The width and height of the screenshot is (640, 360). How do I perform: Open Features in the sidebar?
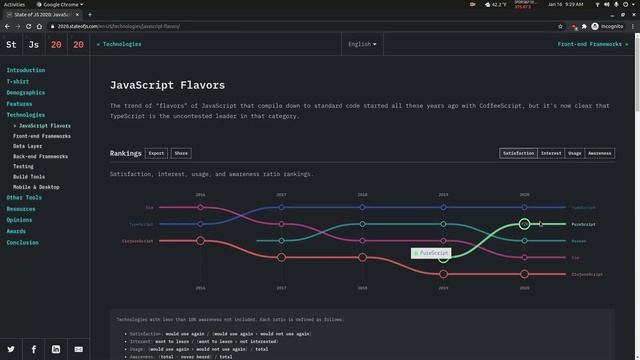click(19, 104)
